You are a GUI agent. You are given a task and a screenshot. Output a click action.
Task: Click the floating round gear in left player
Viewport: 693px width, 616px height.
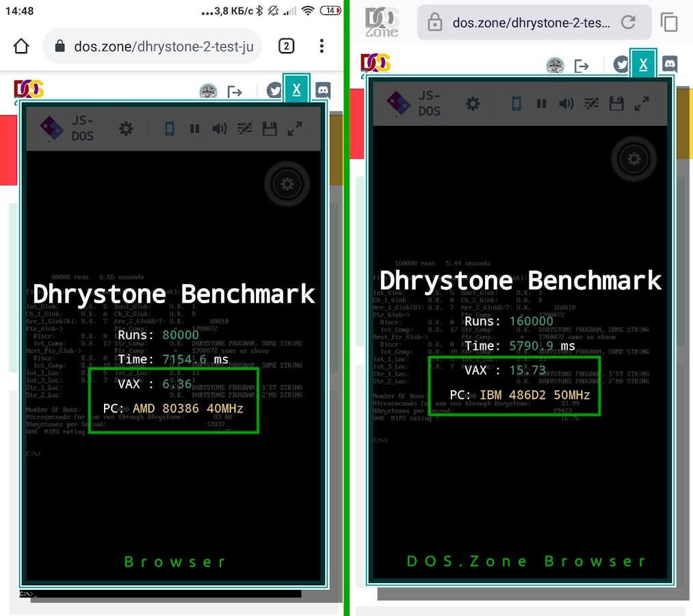click(x=287, y=184)
